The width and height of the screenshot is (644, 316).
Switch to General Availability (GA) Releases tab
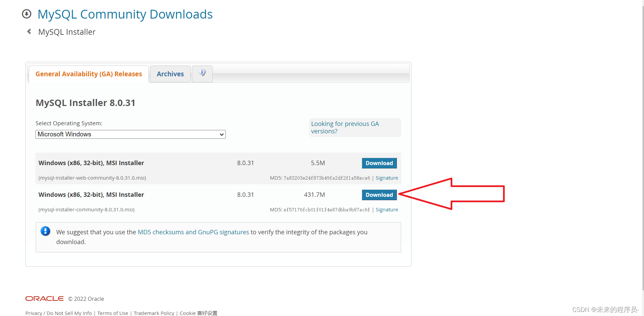(x=89, y=74)
